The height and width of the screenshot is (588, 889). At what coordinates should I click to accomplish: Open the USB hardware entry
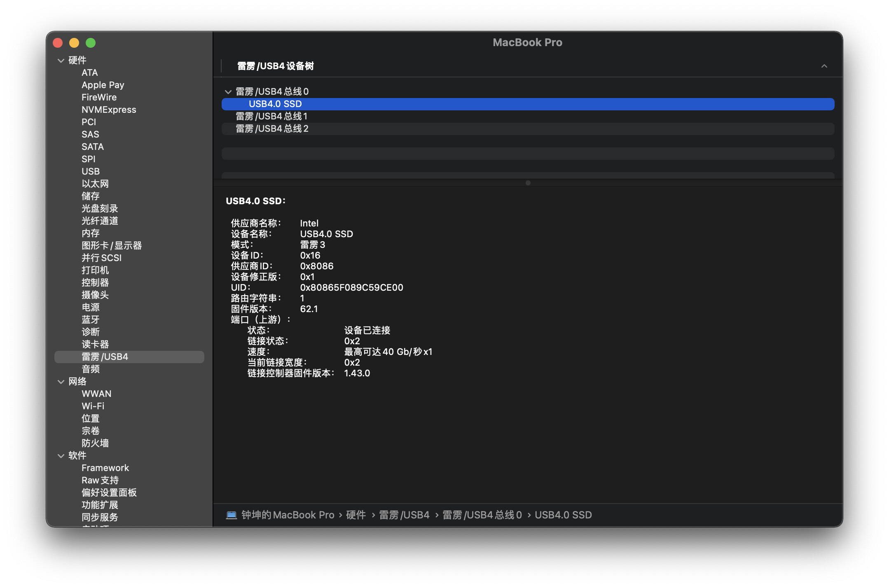pos(91,172)
